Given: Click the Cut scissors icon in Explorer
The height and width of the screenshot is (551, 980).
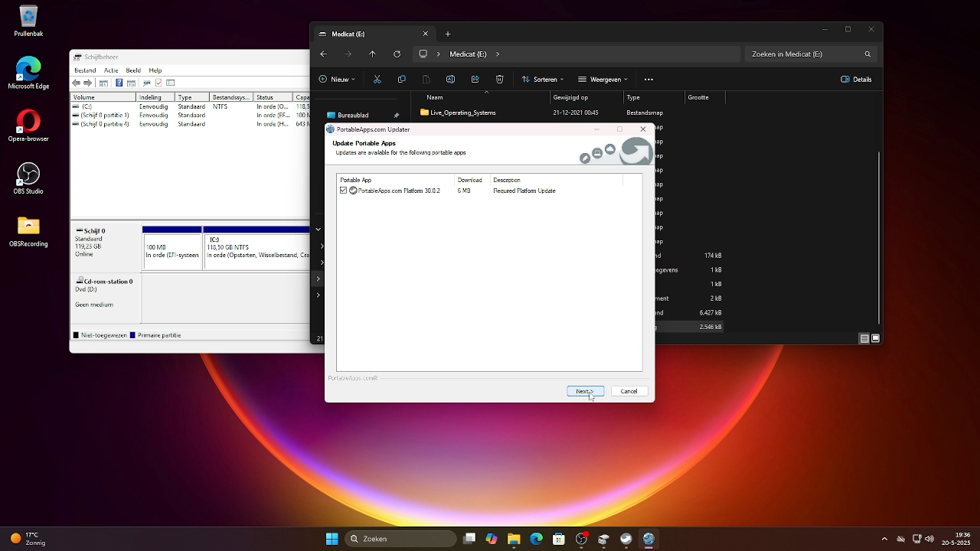Looking at the screenshot, I should 377,79.
